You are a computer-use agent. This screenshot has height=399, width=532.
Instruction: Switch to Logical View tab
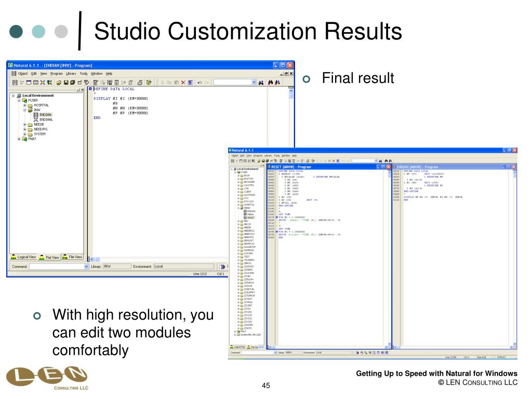[23, 257]
